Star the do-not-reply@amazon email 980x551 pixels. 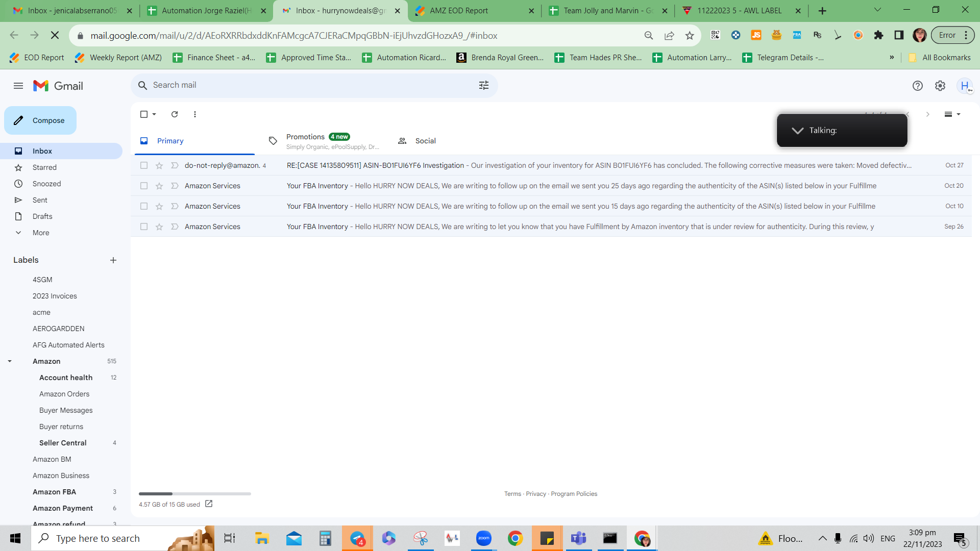tap(159, 165)
